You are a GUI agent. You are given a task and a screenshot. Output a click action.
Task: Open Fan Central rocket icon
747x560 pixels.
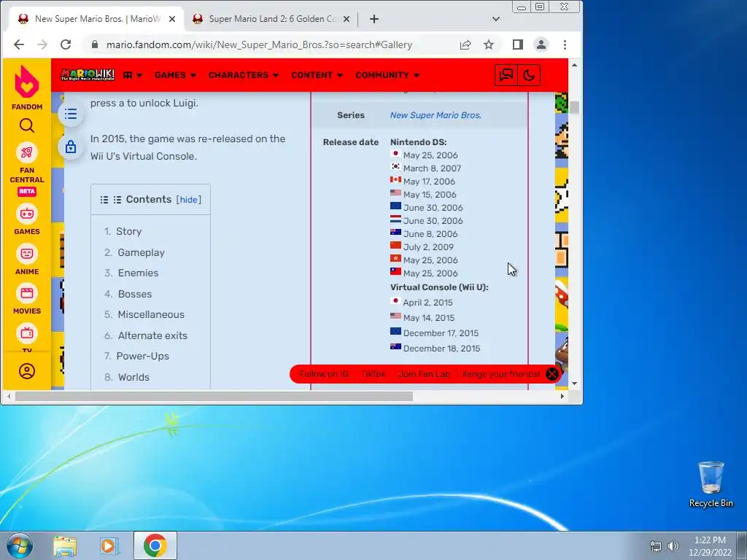[x=27, y=152]
